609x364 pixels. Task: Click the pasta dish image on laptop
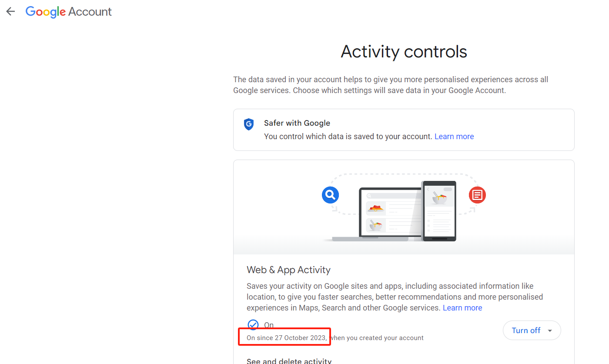[376, 208]
